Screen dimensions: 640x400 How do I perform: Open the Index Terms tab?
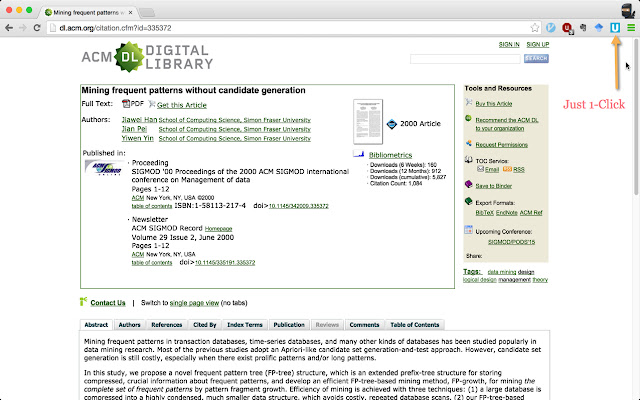245,325
